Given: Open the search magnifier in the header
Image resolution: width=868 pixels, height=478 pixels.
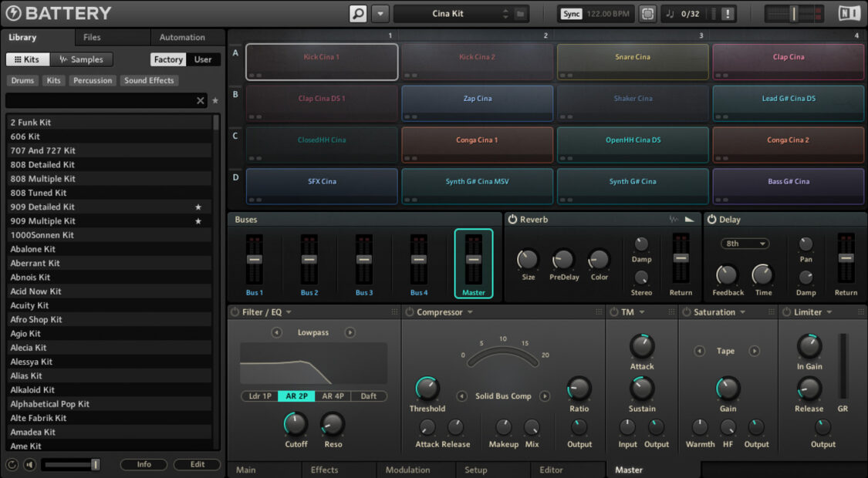Looking at the screenshot, I should 356,13.
